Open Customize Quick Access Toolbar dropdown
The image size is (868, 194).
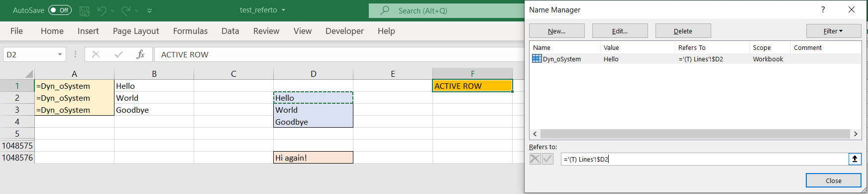point(149,10)
